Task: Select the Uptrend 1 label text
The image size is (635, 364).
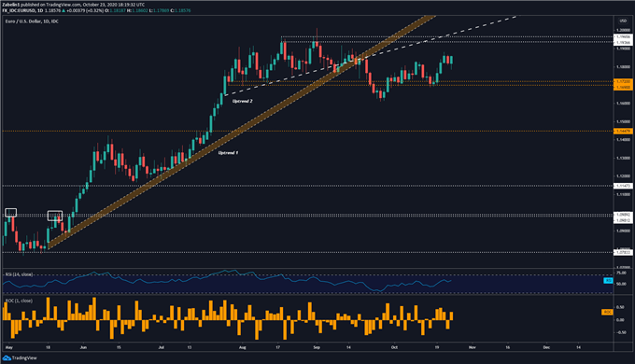Action: 229,153
